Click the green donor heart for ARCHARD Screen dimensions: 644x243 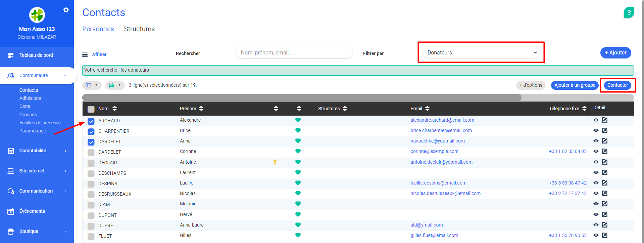(x=298, y=120)
